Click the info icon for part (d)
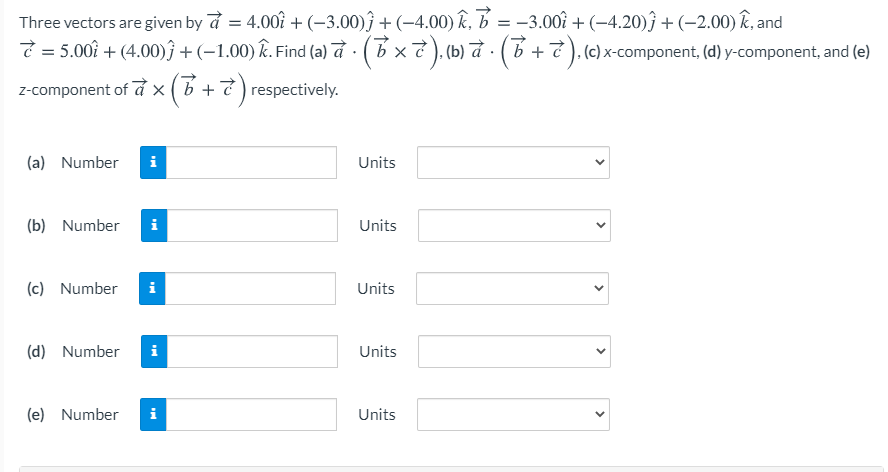 point(154,351)
